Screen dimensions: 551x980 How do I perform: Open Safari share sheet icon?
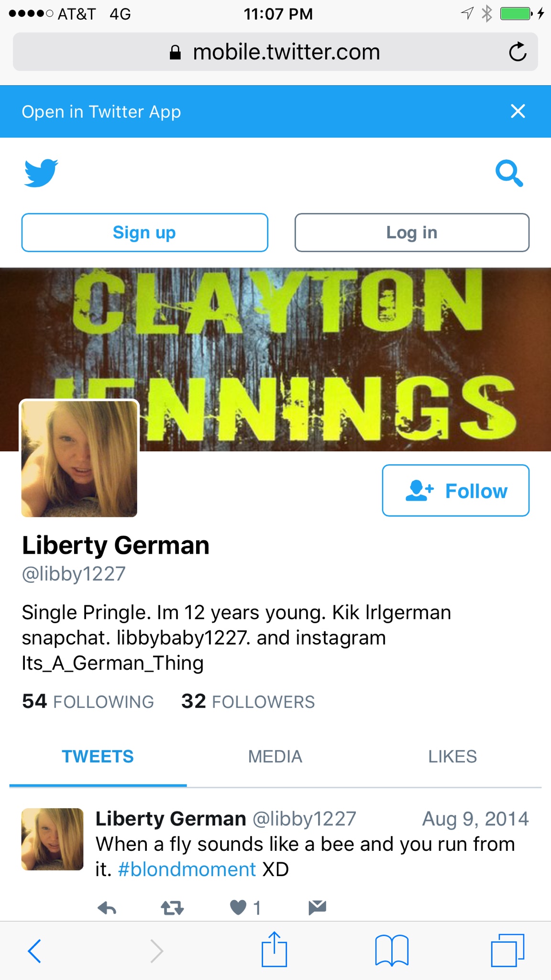[x=275, y=949]
